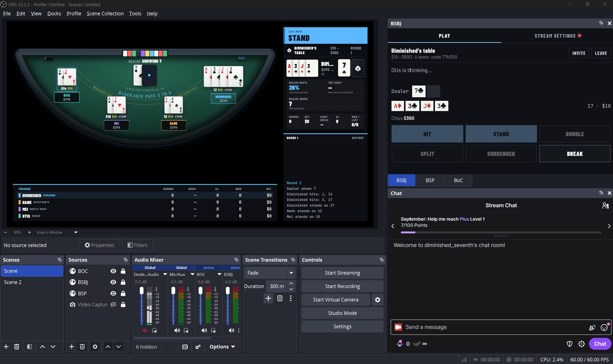Viewport: 613px width, 364px height.
Task: Undock the BSBJ dock panel
Action: (x=601, y=23)
